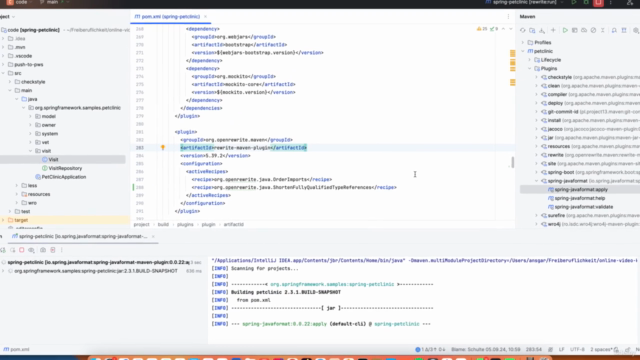Expand checkstyle plugin node
Image resolution: width=640 pixels, height=360 pixels.
click(537, 77)
